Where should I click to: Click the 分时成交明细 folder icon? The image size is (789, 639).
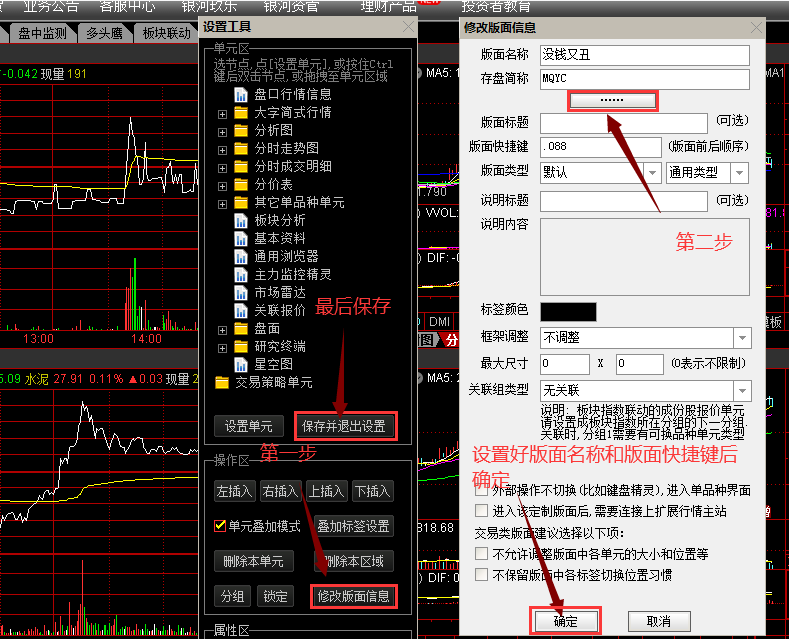point(241,167)
